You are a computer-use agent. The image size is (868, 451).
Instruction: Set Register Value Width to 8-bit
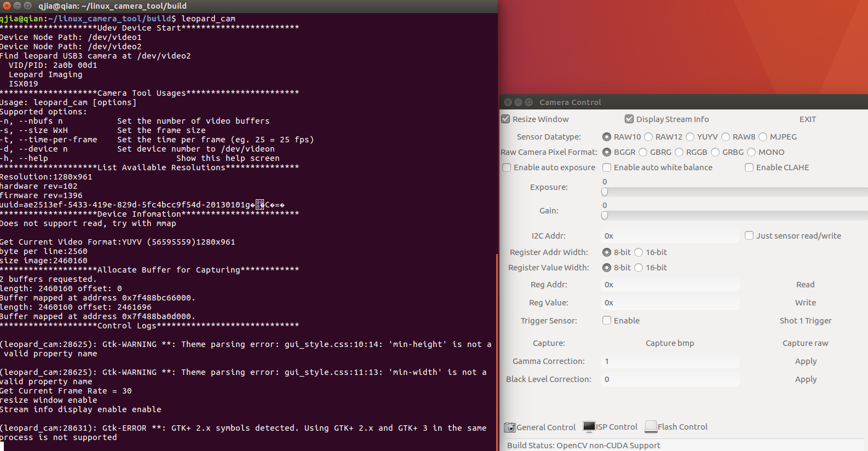(x=607, y=268)
